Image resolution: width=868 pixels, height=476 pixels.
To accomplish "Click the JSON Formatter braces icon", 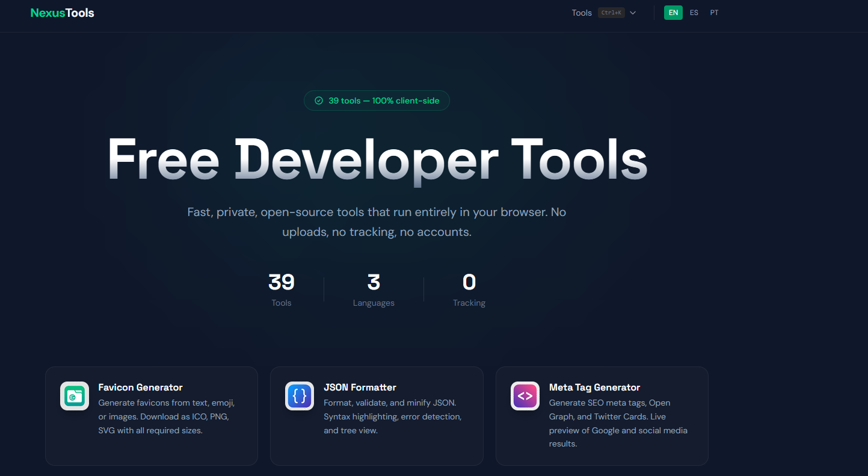I will click(x=300, y=396).
